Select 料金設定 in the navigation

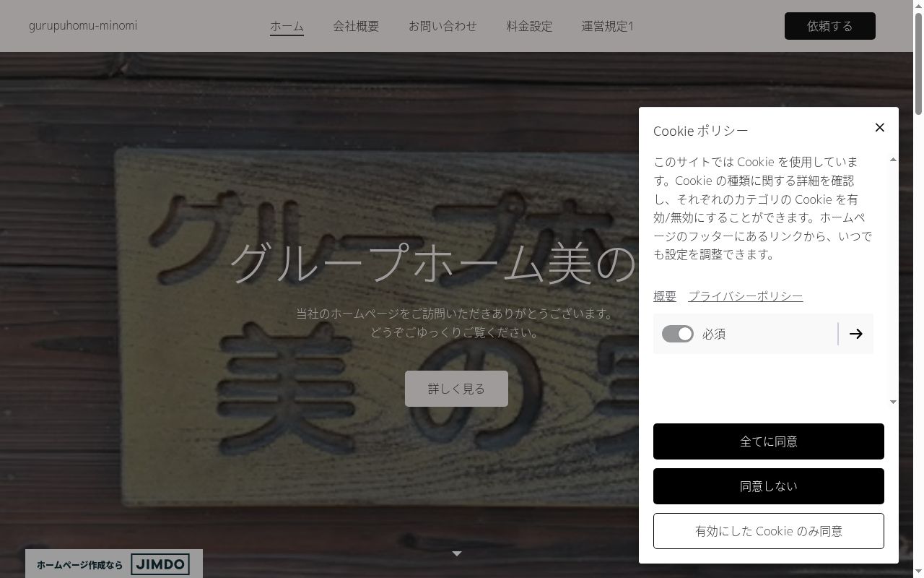529,26
